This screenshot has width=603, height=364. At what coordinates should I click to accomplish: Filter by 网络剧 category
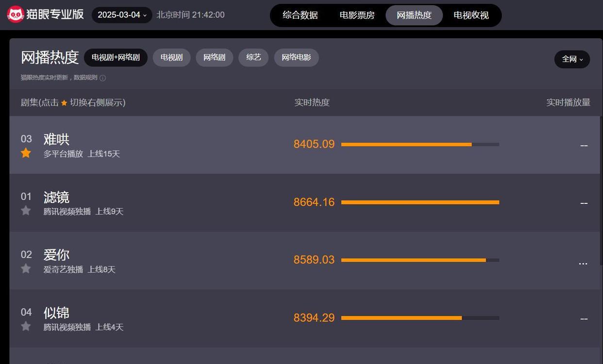pos(214,57)
